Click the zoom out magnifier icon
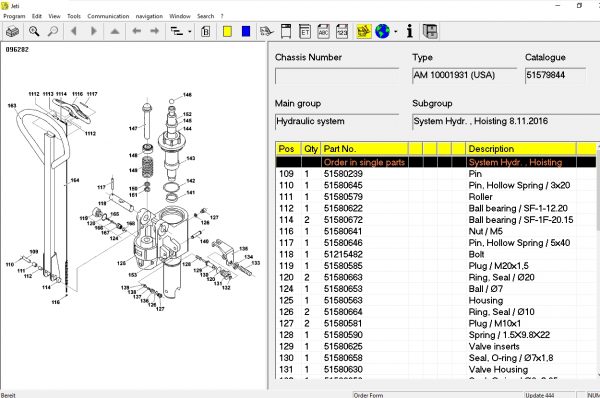 tap(53, 31)
